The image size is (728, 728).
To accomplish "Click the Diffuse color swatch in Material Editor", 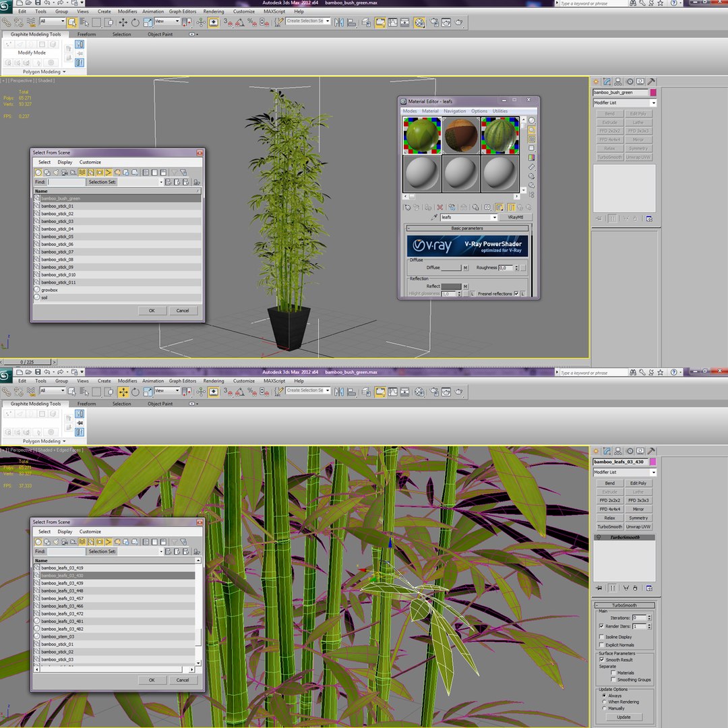I will click(451, 268).
